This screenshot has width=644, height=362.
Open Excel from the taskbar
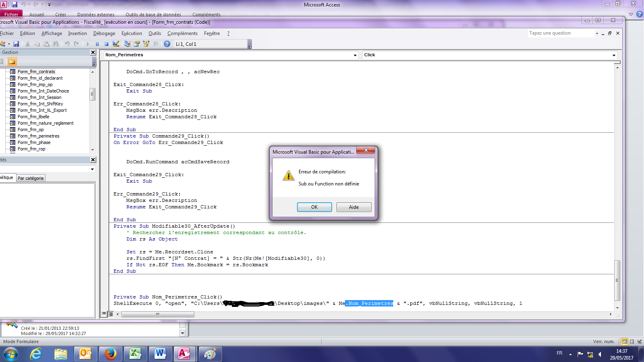click(135, 354)
